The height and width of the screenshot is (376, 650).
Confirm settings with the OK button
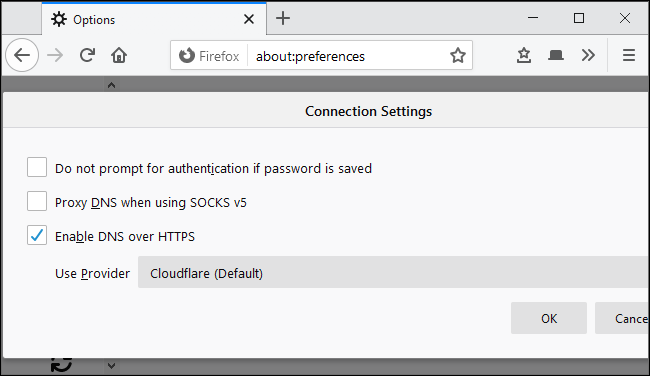click(549, 318)
